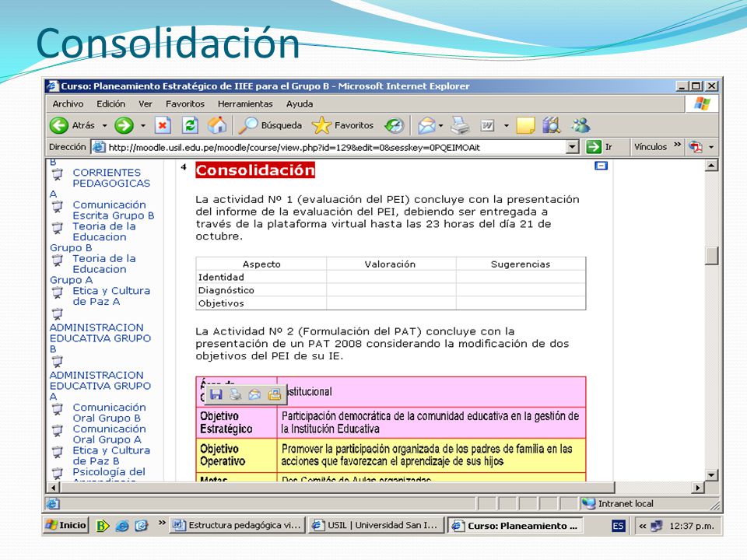Open the History clock icon

395,125
